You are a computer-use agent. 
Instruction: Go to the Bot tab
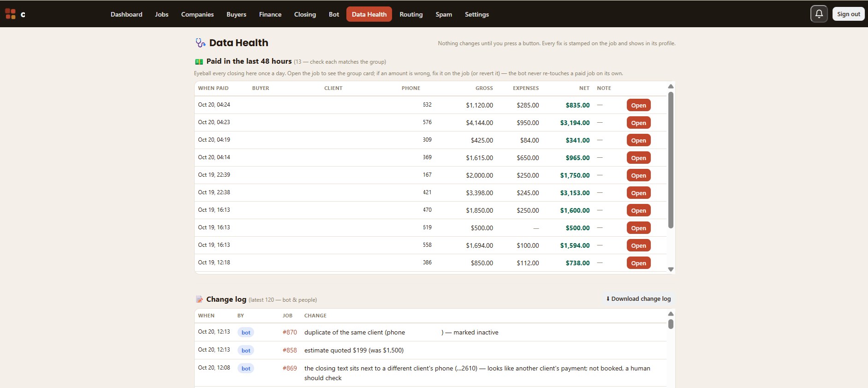[334, 14]
